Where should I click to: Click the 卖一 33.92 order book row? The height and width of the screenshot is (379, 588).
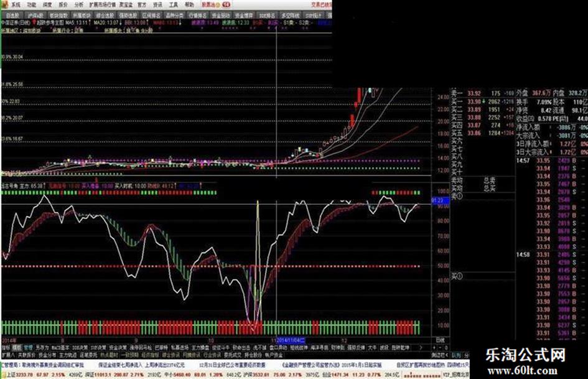tap(482, 93)
